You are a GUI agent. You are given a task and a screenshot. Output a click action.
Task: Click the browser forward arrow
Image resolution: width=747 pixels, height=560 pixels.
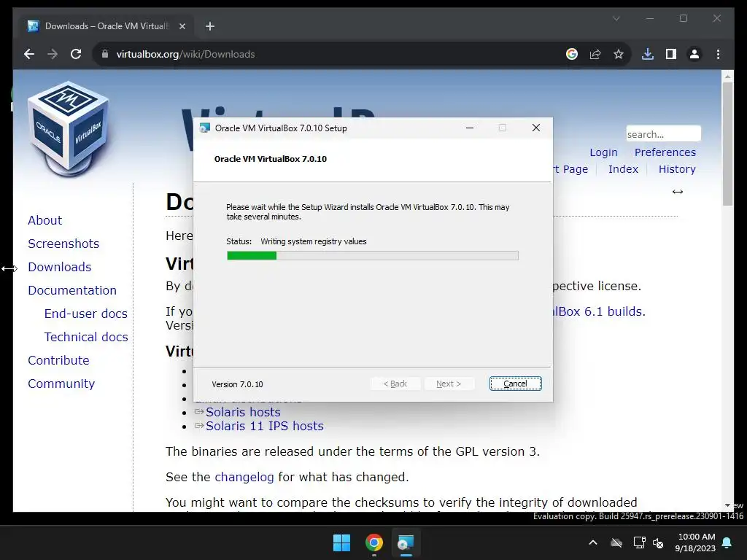tap(53, 54)
